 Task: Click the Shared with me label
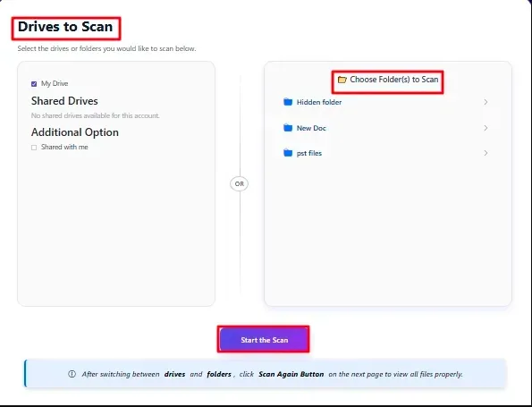coord(64,147)
